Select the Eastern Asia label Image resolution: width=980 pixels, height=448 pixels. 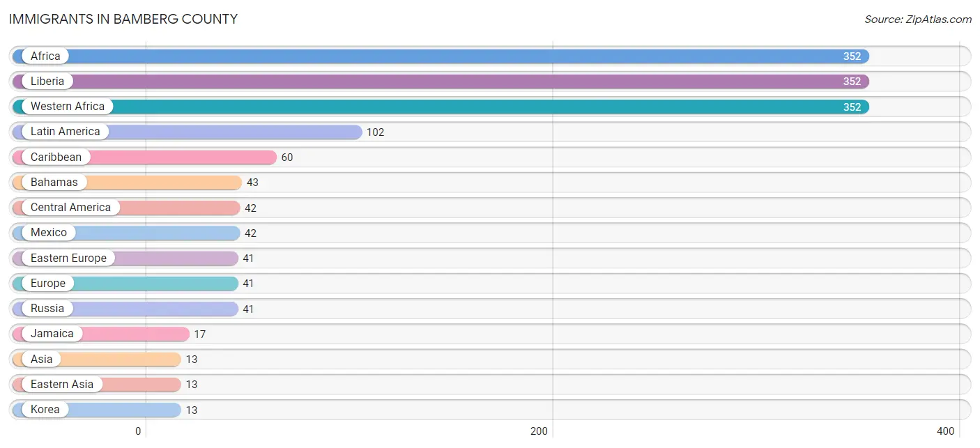coord(62,385)
